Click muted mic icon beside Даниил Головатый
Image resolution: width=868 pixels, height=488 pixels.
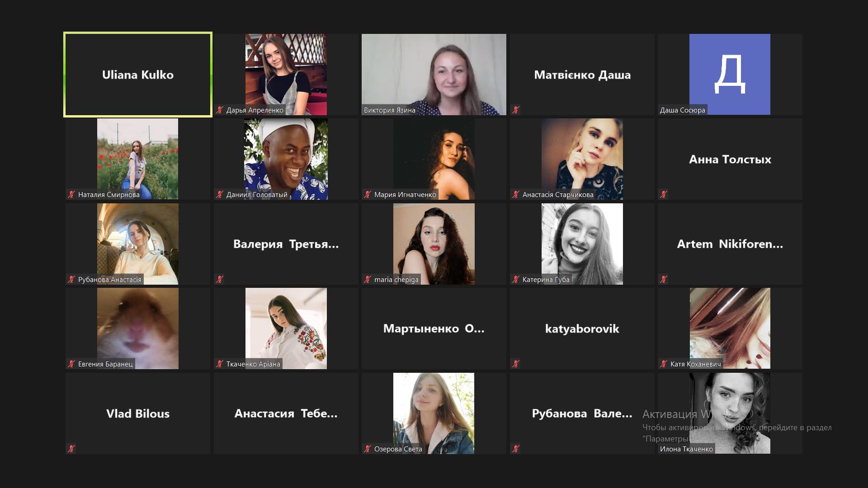point(220,194)
